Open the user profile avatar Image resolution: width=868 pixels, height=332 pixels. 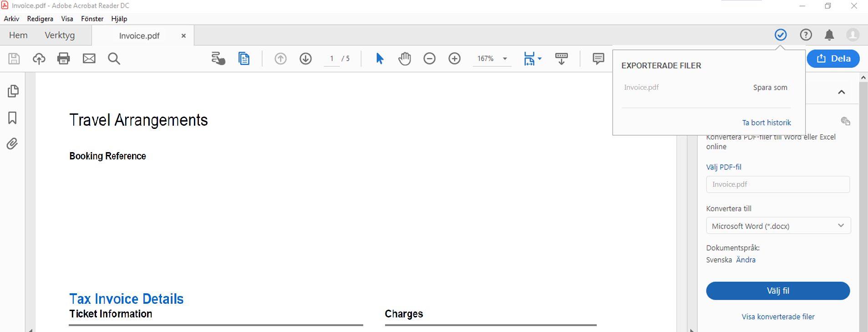(853, 35)
